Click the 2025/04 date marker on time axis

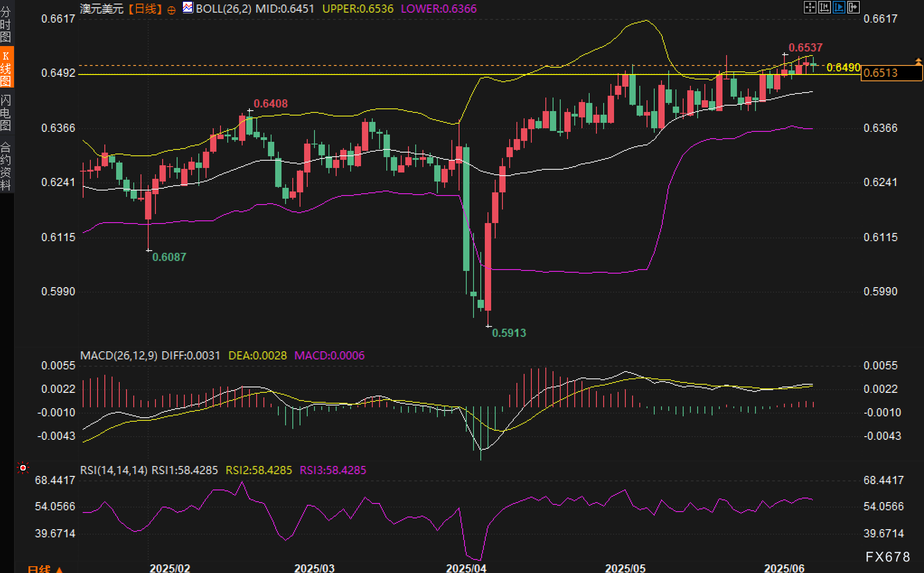tap(466, 568)
